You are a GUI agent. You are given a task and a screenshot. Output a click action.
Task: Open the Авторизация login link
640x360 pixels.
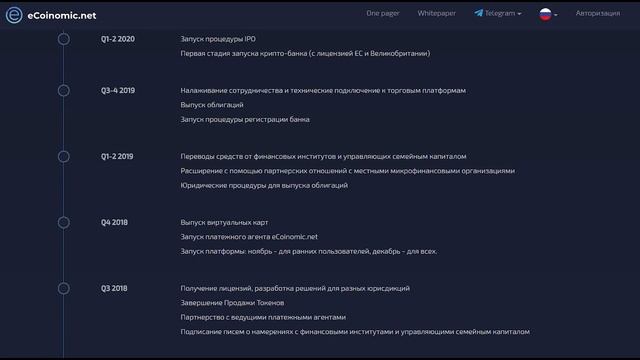click(598, 13)
